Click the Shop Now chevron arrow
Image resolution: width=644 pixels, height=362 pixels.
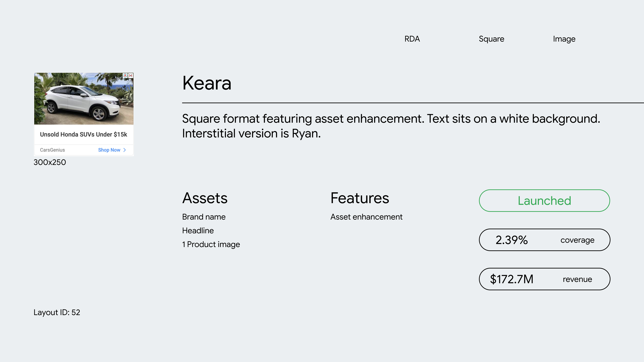pos(124,150)
